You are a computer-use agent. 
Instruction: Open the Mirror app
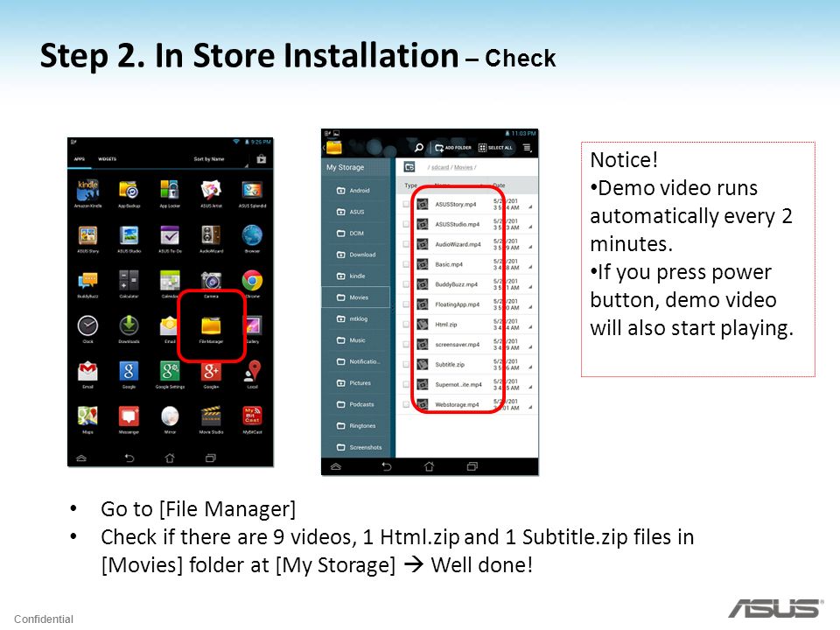coord(170,416)
